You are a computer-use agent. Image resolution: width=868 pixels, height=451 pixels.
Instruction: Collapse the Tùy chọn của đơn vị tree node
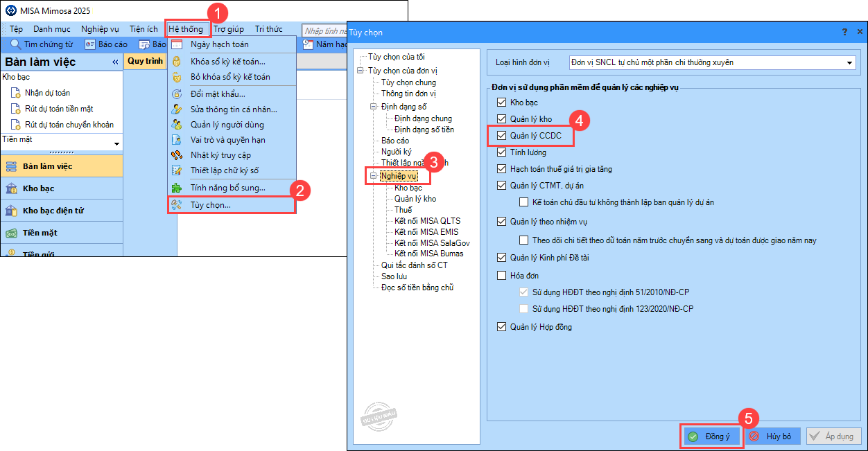tap(360, 71)
